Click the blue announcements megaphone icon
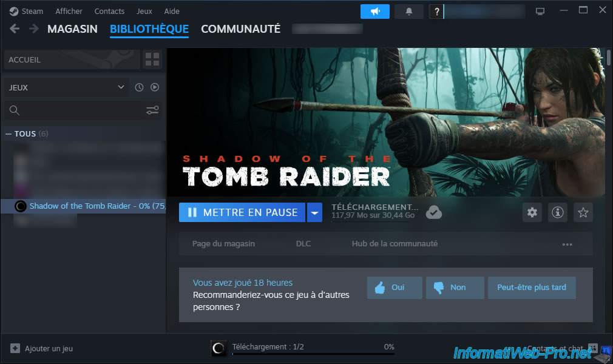Image resolution: width=613 pixels, height=364 pixels. pos(375,12)
